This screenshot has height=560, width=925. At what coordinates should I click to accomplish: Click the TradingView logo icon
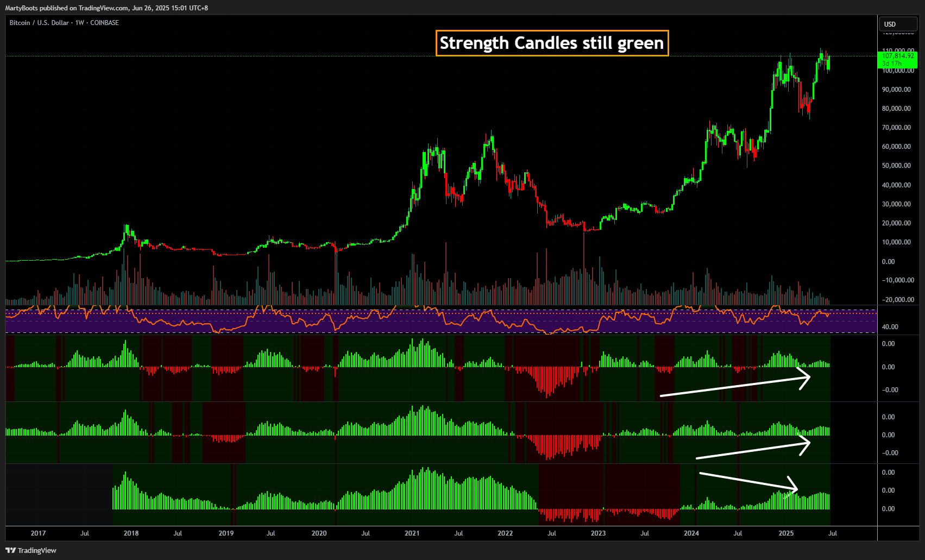pos(10,550)
